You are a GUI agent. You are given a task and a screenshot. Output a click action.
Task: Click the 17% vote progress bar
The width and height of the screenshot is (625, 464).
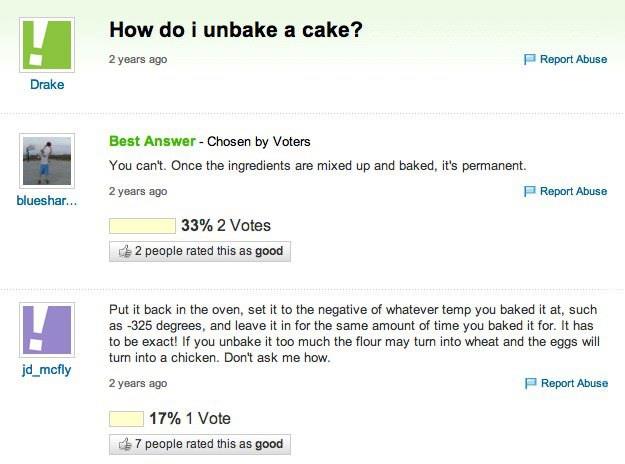pos(126,419)
